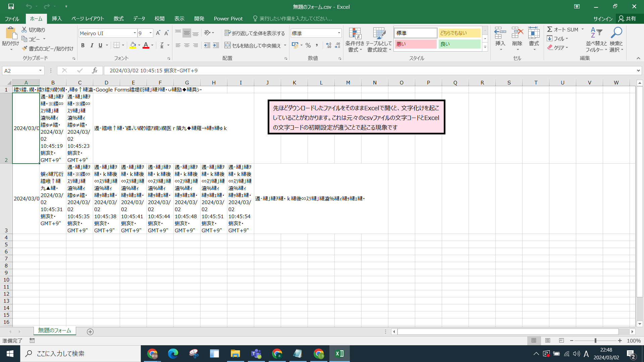Open the Meiryo UI font name dropdown
The width and height of the screenshot is (644, 362).
coord(135,33)
